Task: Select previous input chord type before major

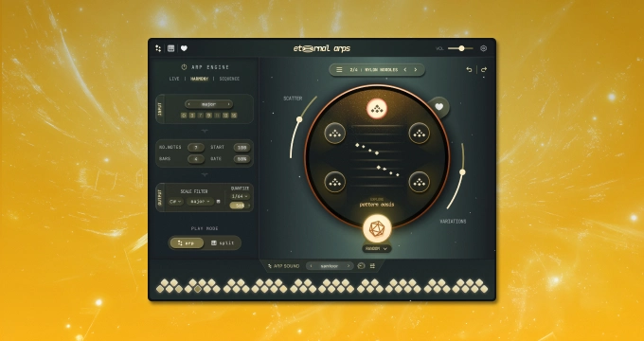Action: coord(189,104)
